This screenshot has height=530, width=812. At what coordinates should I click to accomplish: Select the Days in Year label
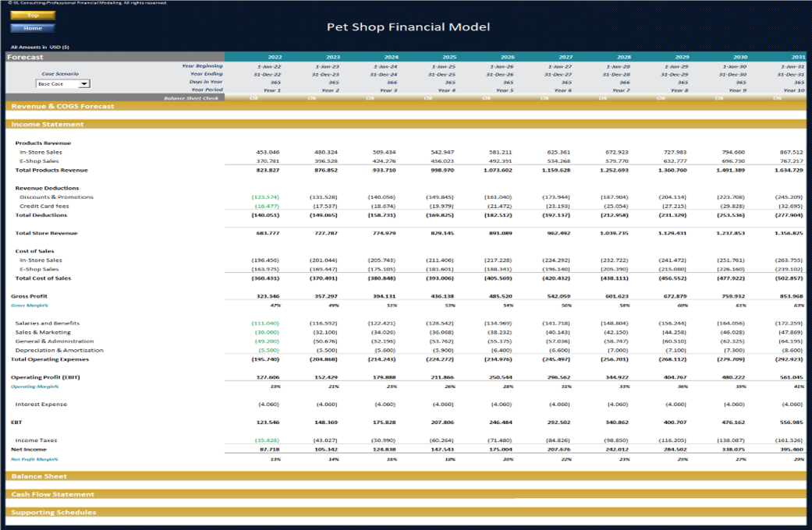(x=206, y=82)
